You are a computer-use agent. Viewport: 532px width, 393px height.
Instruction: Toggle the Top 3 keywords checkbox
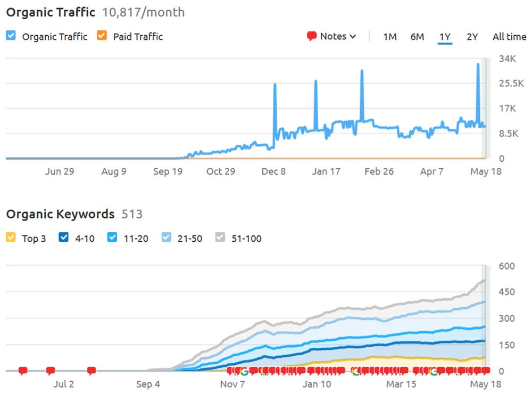(x=11, y=238)
